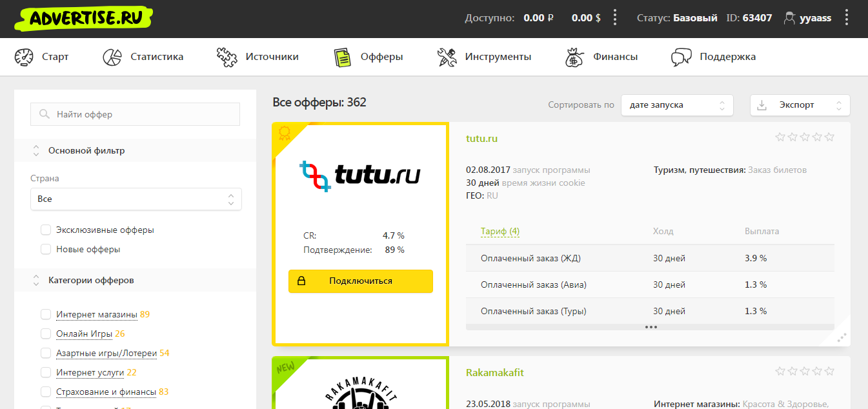Open the Старт menu item
The height and width of the screenshot is (409, 868).
(41, 57)
